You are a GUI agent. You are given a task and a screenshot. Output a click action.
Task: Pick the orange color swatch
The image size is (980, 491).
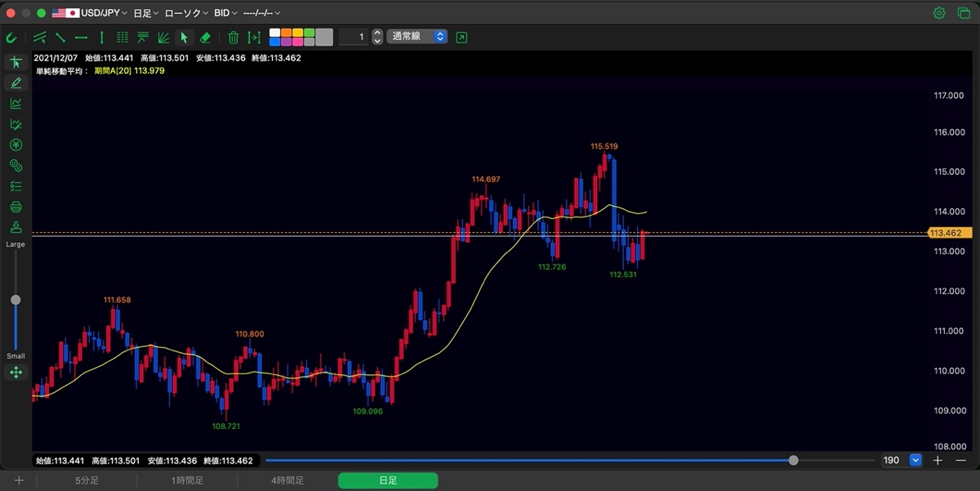point(286,33)
